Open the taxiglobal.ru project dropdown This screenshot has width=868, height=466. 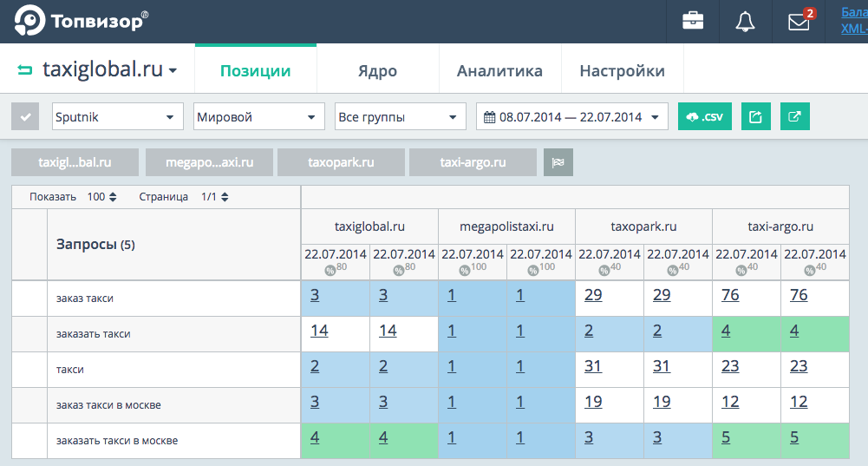tap(109, 69)
